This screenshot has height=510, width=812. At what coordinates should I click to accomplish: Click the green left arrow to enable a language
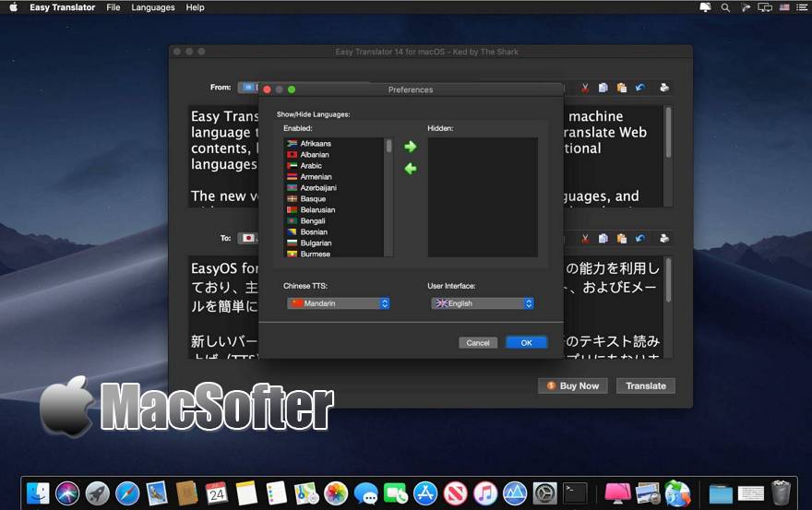(410, 169)
